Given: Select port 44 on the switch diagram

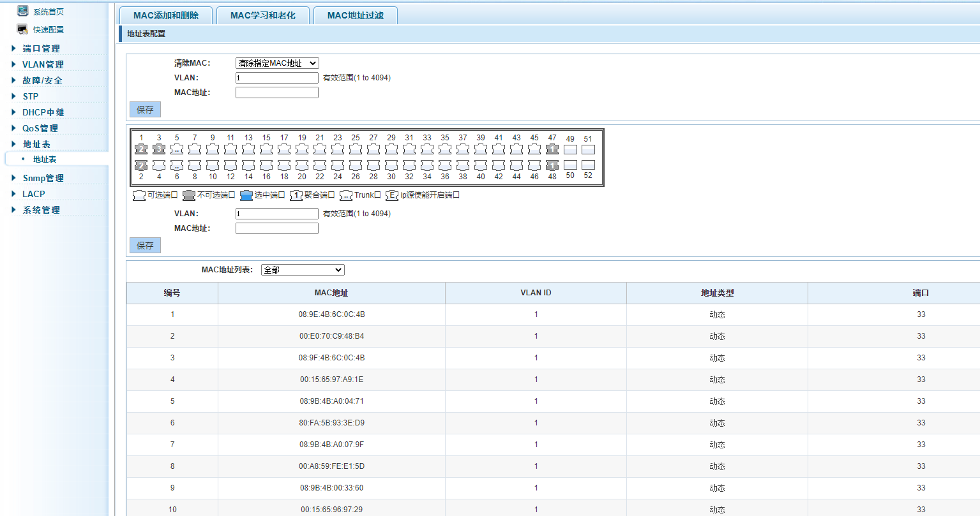Looking at the screenshot, I should [516, 165].
